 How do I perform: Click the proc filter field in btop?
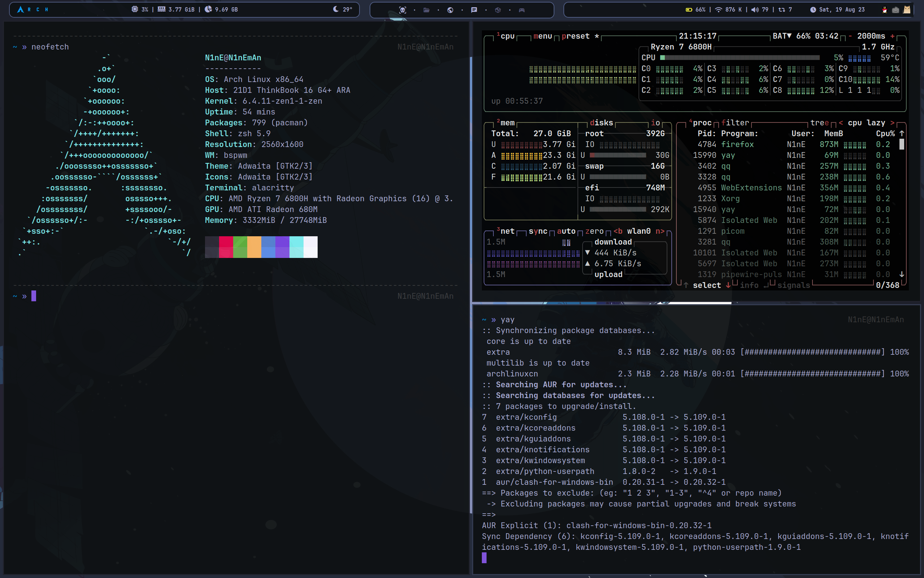[735, 123]
